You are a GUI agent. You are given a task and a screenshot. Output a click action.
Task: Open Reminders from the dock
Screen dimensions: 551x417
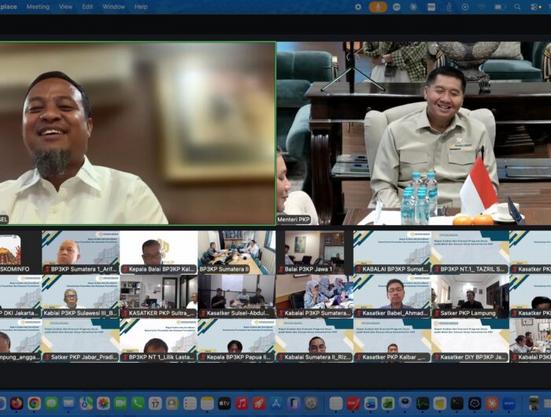(x=190, y=403)
